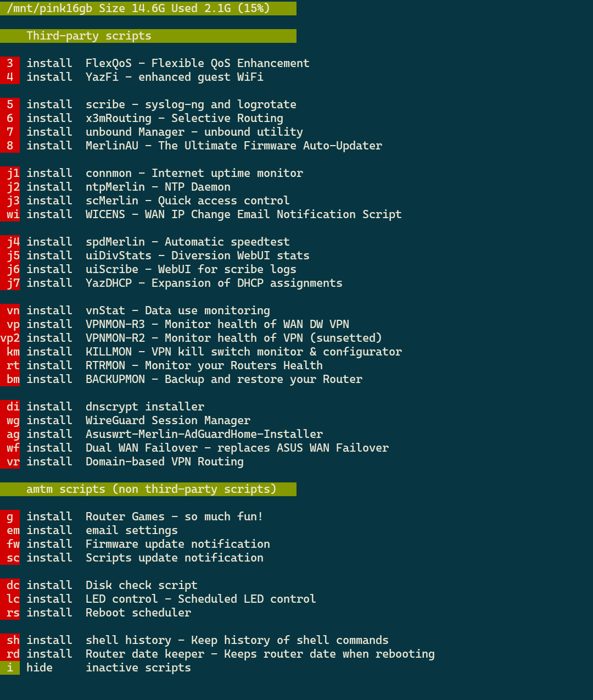Click the /mnt/pink16gb disk usage header
Image resolution: width=593 pixels, height=700 pixels.
[x=148, y=8]
